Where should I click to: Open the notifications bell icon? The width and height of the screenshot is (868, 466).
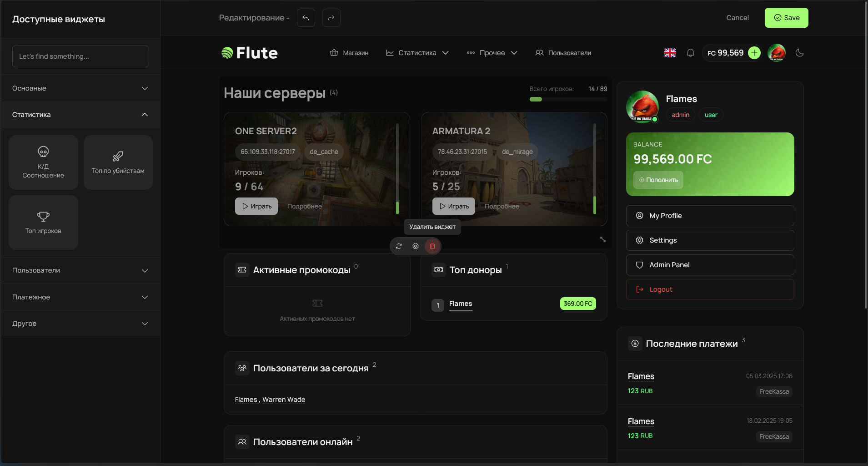(690, 53)
